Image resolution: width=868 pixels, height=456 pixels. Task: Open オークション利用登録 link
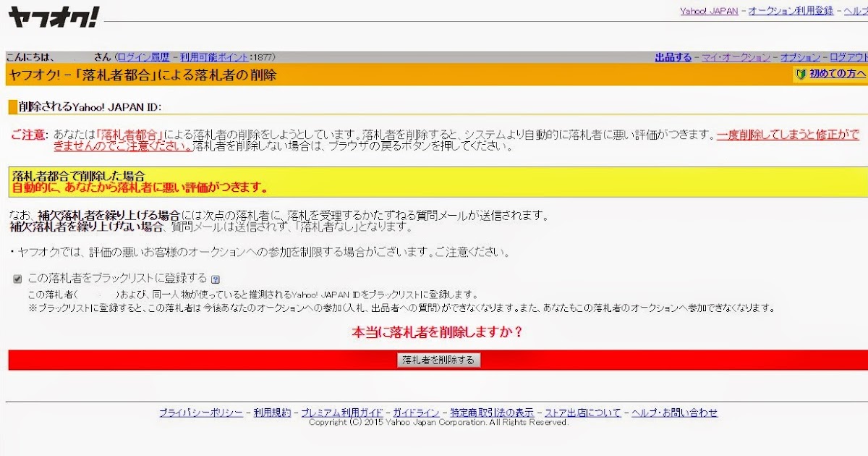(791, 11)
